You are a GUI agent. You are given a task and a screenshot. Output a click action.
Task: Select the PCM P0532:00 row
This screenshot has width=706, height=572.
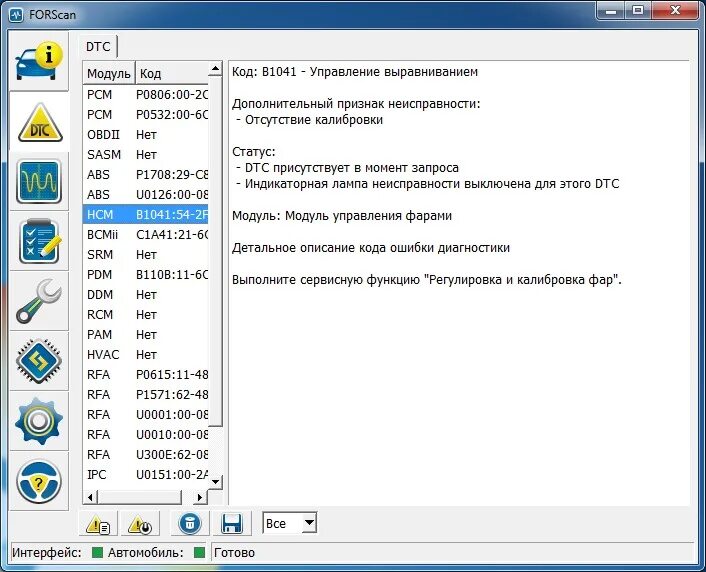click(146, 114)
